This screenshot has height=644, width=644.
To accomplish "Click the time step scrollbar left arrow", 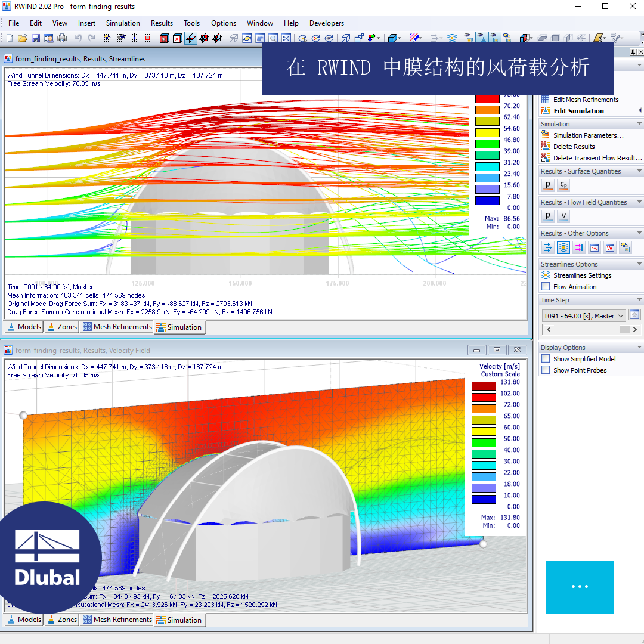I will pyautogui.click(x=549, y=329).
